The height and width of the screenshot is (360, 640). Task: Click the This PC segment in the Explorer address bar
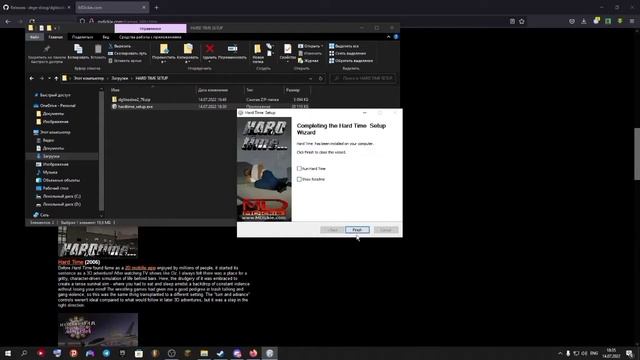89,78
